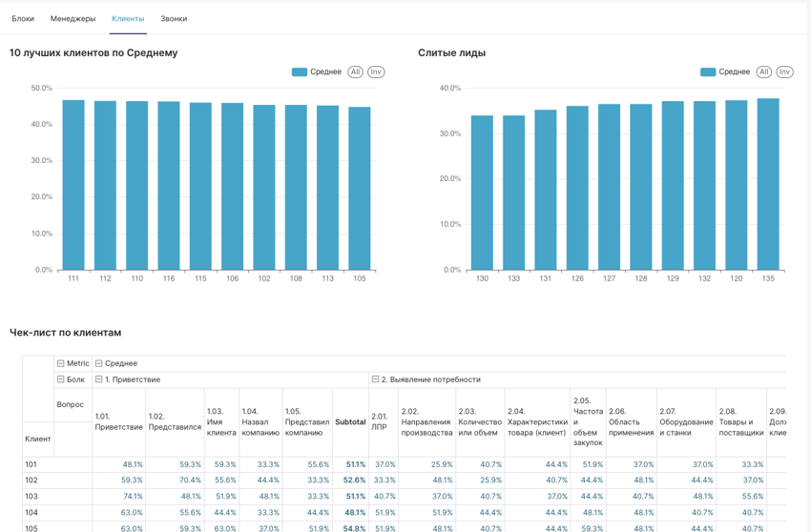Click All button in top clients chart
The height and width of the screenshot is (532, 811).
(x=355, y=72)
